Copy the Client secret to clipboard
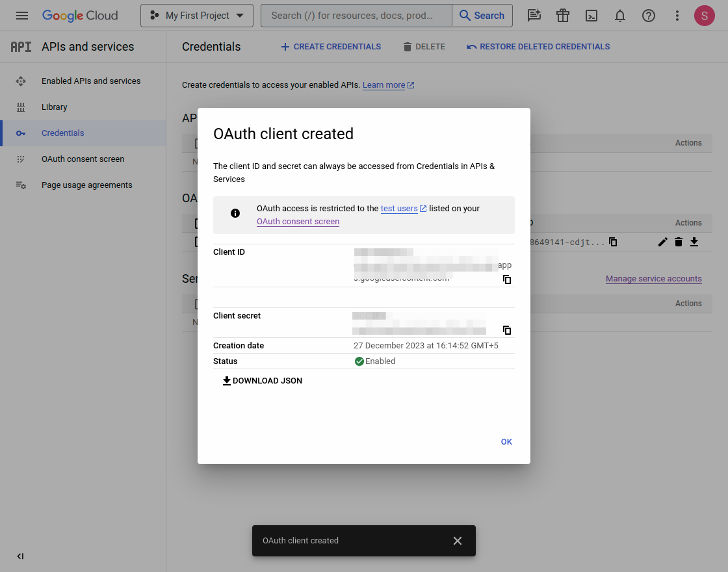Image resolution: width=728 pixels, height=572 pixels. tap(507, 330)
